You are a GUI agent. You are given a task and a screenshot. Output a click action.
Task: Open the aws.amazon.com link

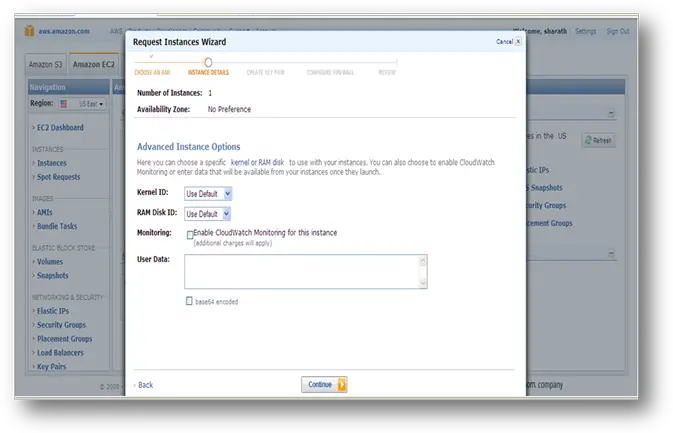64,31
